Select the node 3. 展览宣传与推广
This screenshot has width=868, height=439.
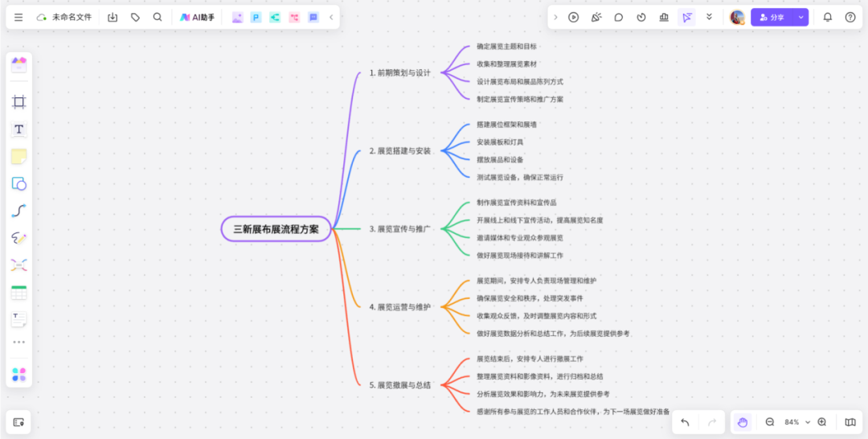tap(399, 228)
